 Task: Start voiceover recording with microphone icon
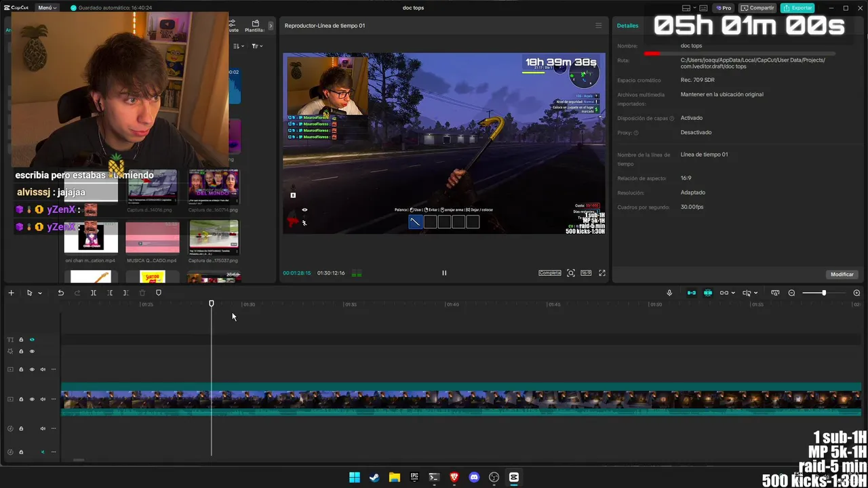coord(669,293)
